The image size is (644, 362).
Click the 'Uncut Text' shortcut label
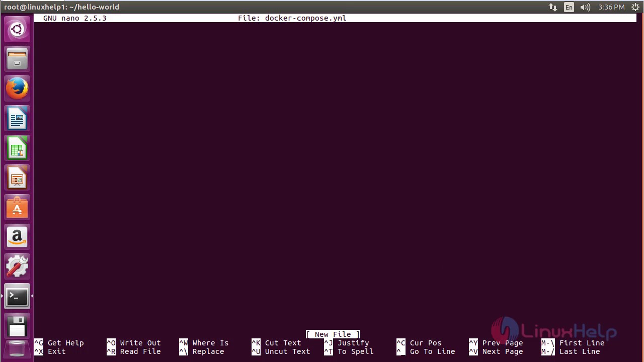coord(287,351)
